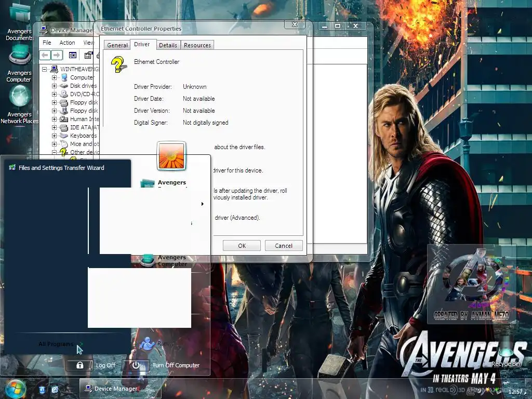Screen dimensions: 532x399
Task: Select "Disk drives" label in device tree
Action: point(84,86)
